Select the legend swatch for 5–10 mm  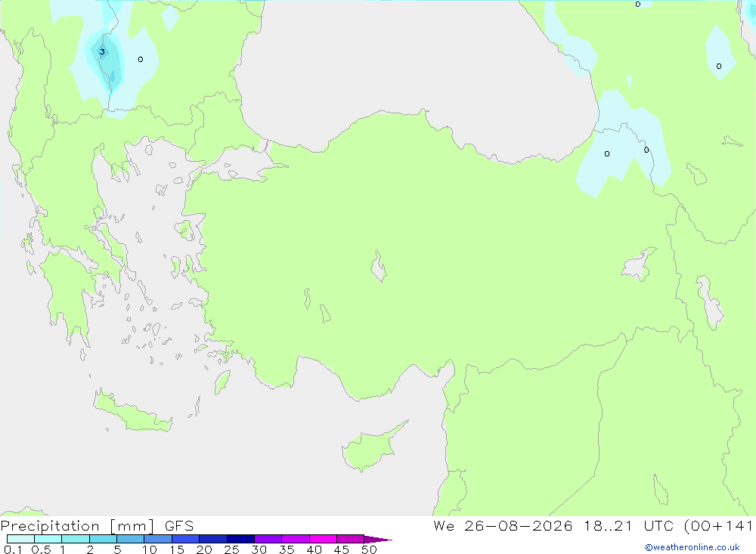(130, 539)
